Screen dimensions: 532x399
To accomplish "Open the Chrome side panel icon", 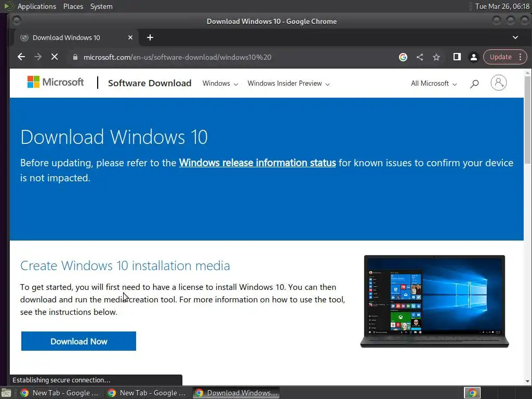I will click(457, 57).
